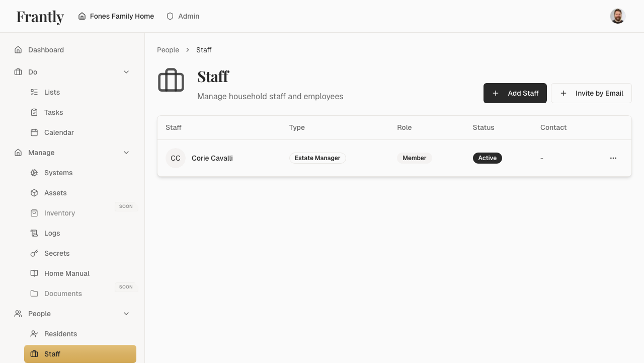The height and width of the screenshot is (363, 644).
Task: Select the Tasks clipboard icon
Action: pos(34,112)
